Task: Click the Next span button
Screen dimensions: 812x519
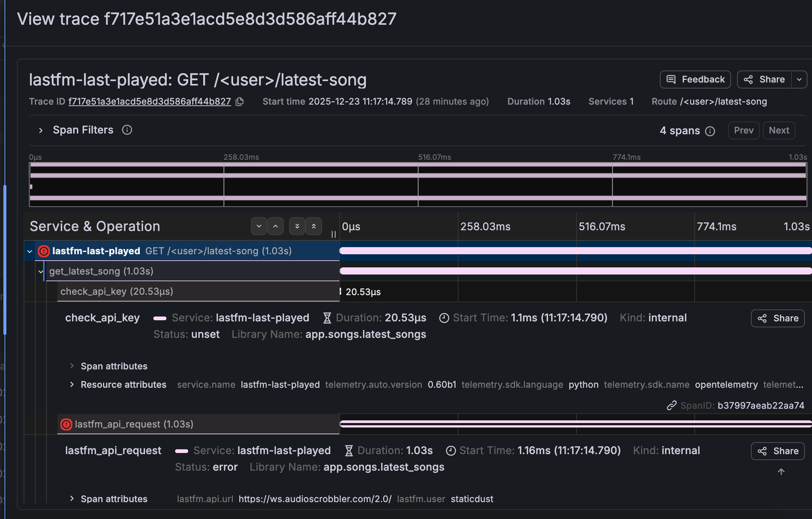Action: (779, 130)
